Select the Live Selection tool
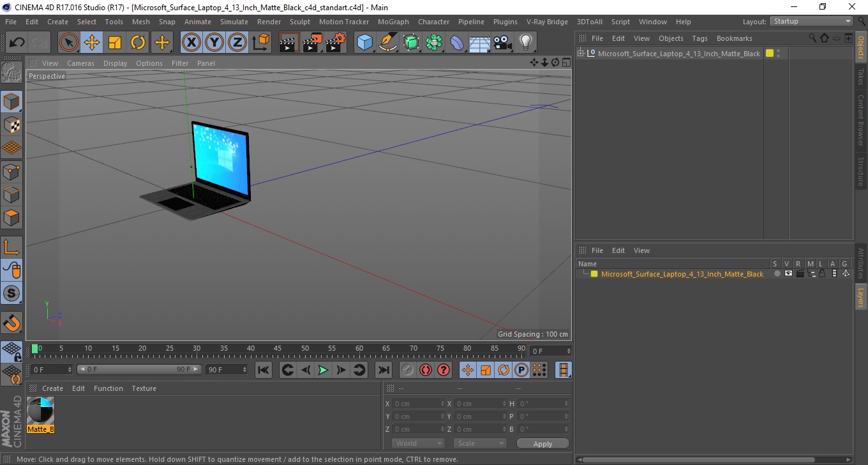This screenshot has width=868, height=465. coord(69,43)
